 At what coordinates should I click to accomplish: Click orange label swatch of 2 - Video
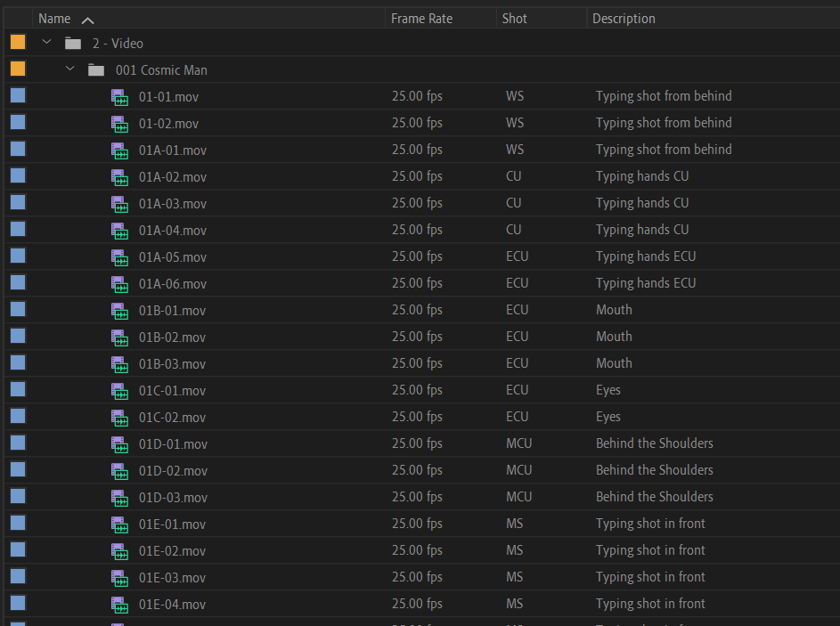pyautogui.click(x=18, y=43)
